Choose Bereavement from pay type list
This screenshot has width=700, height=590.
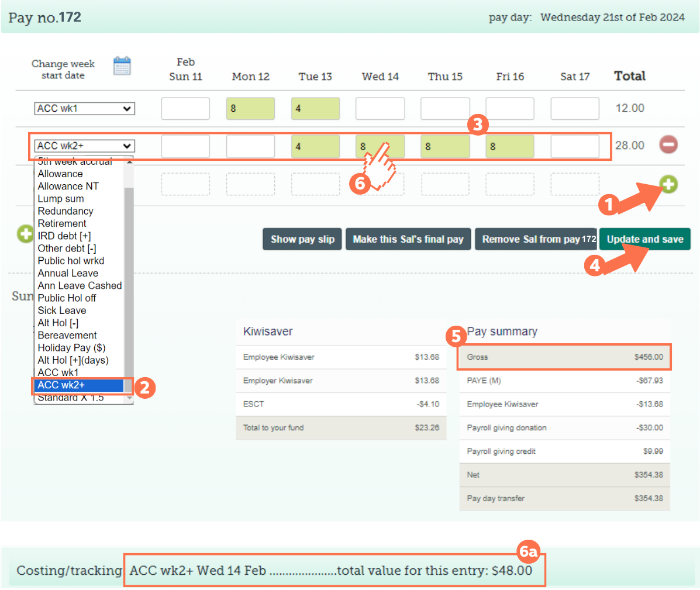click(67, 336)
